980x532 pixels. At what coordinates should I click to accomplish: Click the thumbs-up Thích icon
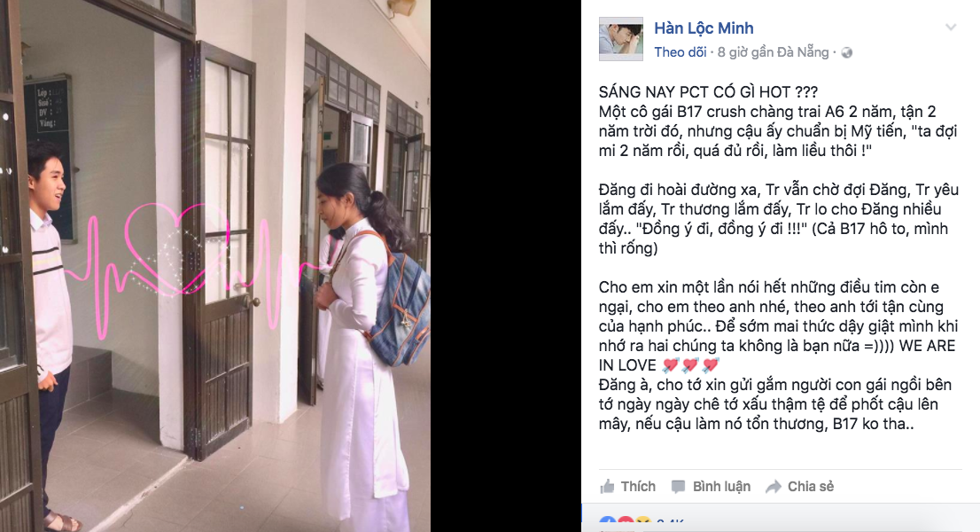tap(607, 487)
